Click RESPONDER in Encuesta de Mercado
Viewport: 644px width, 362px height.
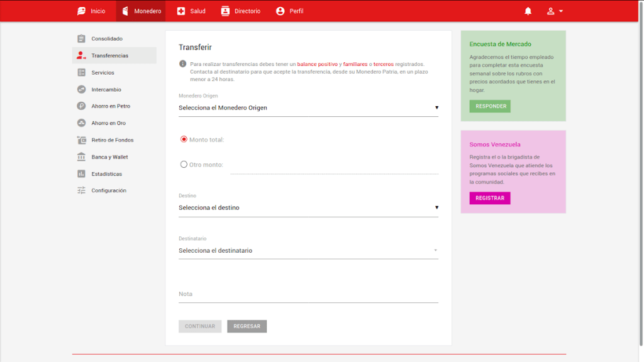click(490, 106)
